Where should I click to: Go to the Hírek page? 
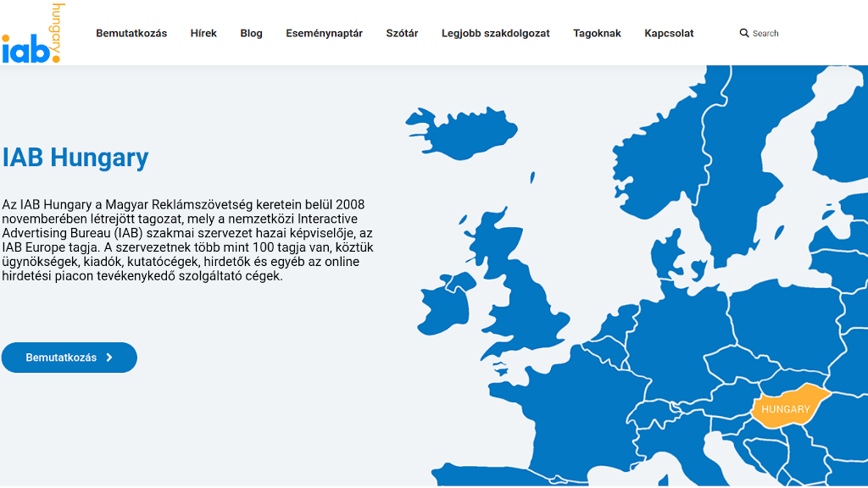203,33
